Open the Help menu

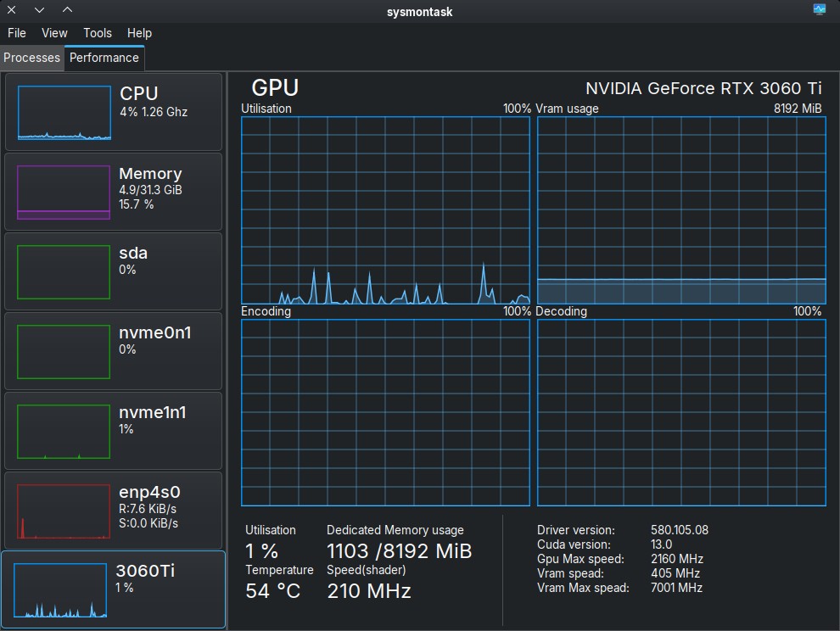tap(139, 33)
